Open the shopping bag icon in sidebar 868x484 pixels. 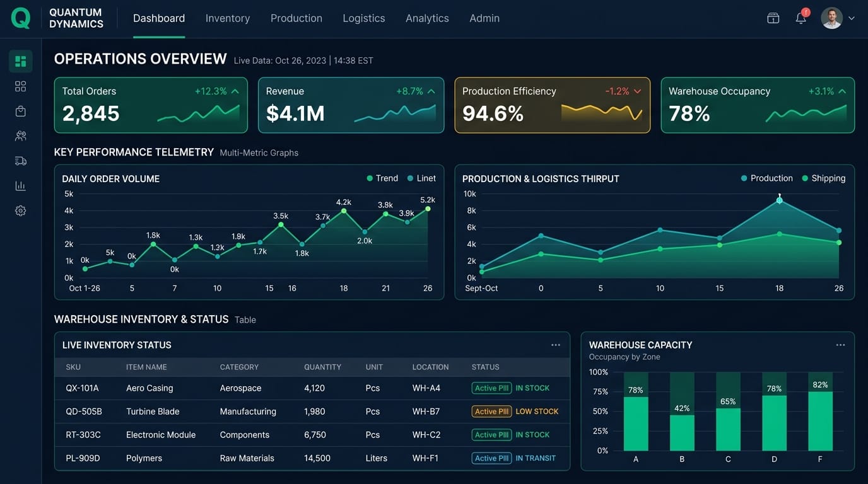pyautogui.click(x=21, y=111)
